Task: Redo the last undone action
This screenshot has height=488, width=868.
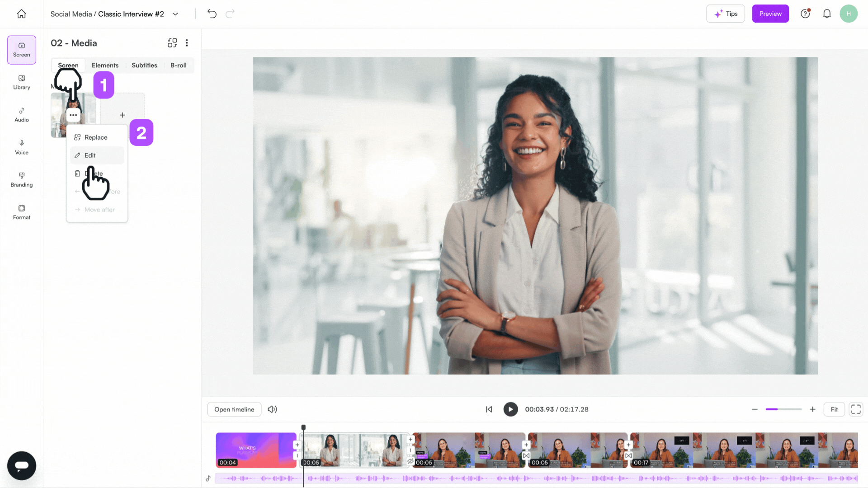Action: pos(230,14)
